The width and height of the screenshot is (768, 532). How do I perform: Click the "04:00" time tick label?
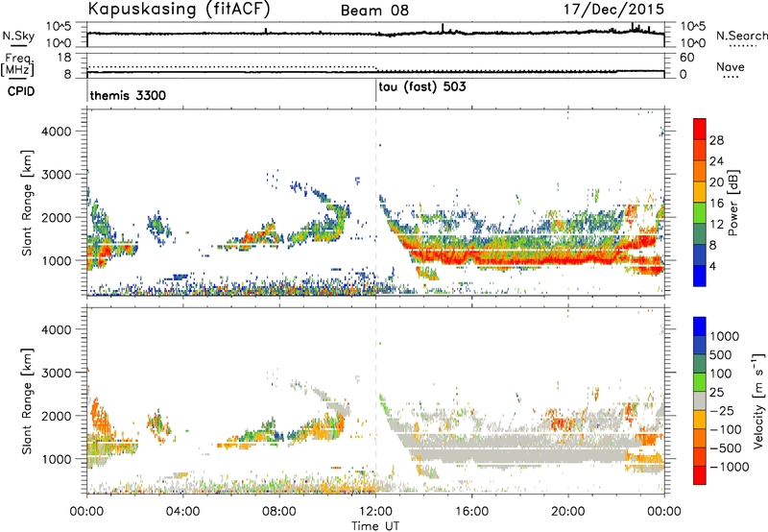pos(182,512)
